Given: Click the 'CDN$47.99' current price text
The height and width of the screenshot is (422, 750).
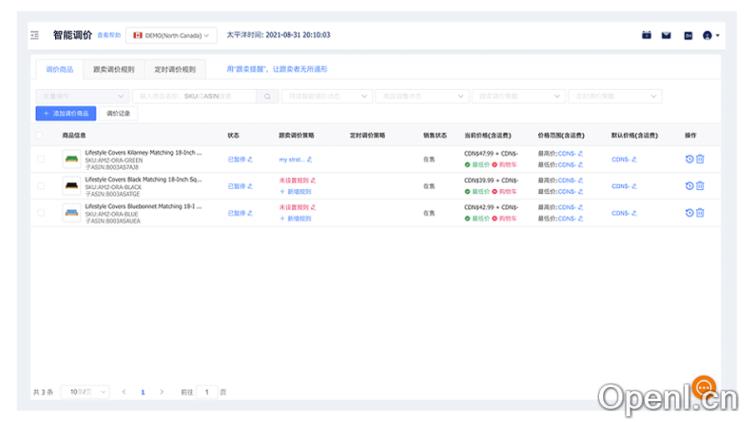Looking at the screenshot, I should tap(478, 154).
